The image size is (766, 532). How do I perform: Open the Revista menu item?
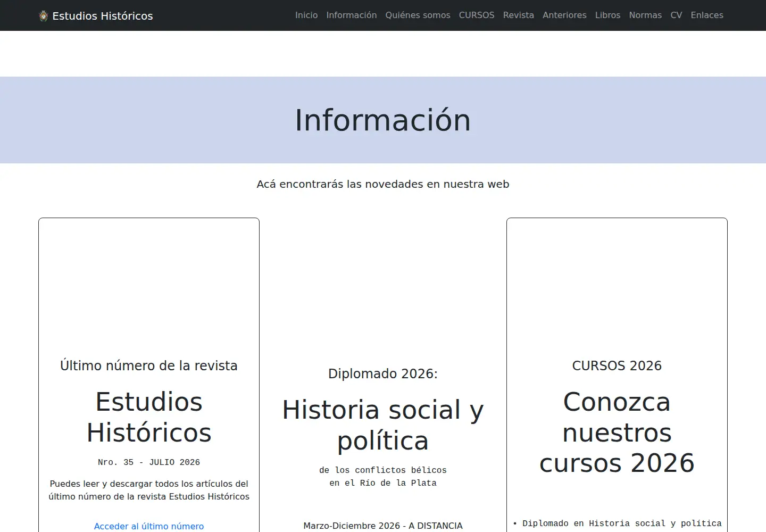(x=519, y=15)
